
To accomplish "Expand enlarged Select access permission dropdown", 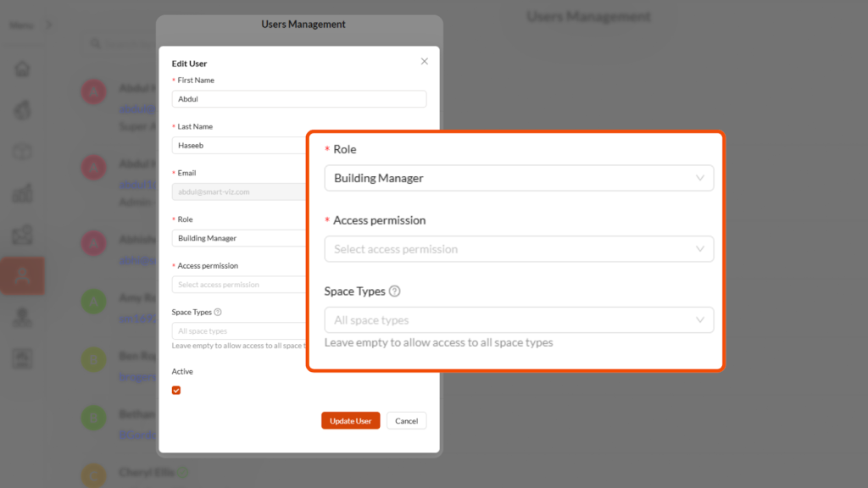I will point(518,249).
